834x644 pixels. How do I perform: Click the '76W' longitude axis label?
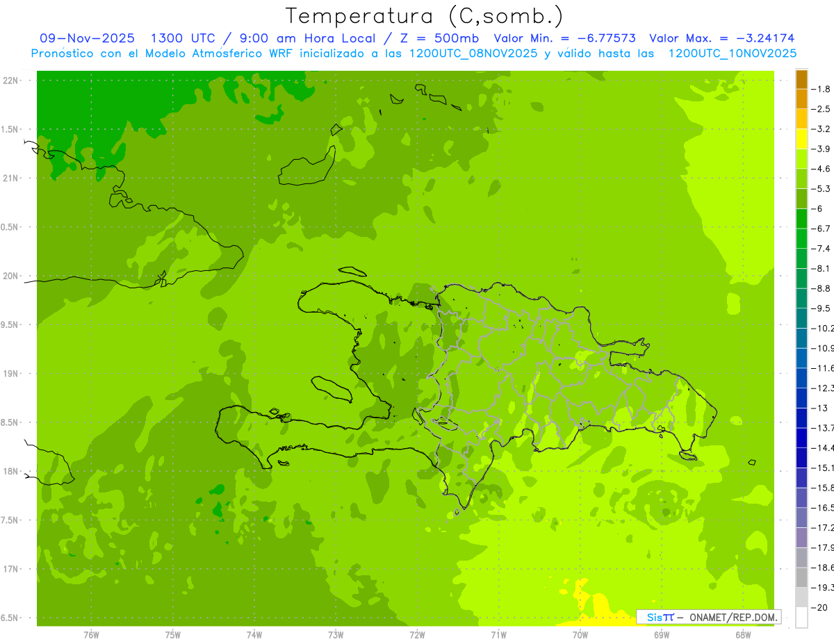click(91, 634)
